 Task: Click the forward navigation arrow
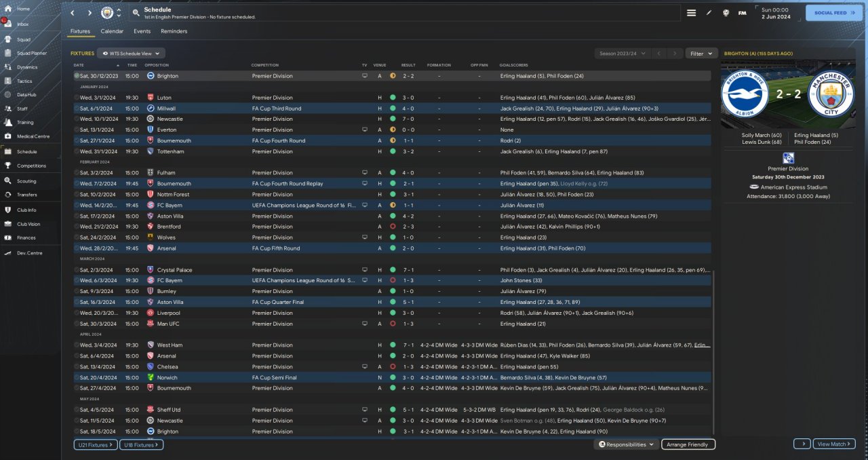click(90, 13)
